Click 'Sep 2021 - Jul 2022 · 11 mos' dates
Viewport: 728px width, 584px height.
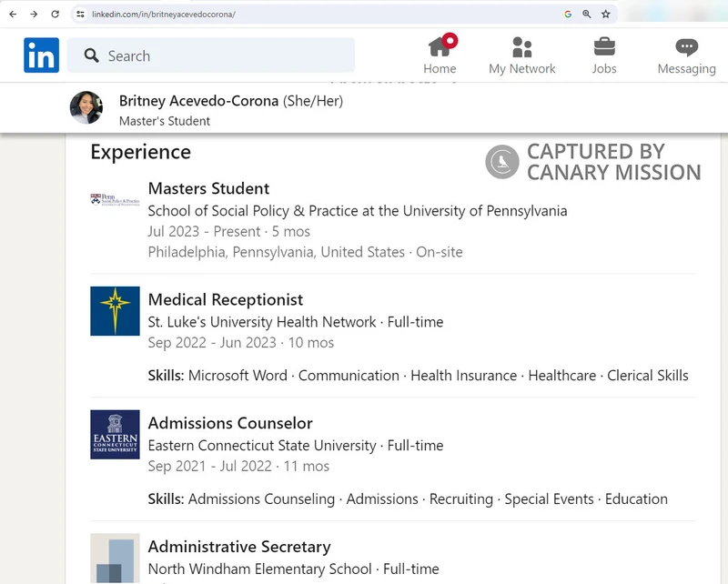238,466
